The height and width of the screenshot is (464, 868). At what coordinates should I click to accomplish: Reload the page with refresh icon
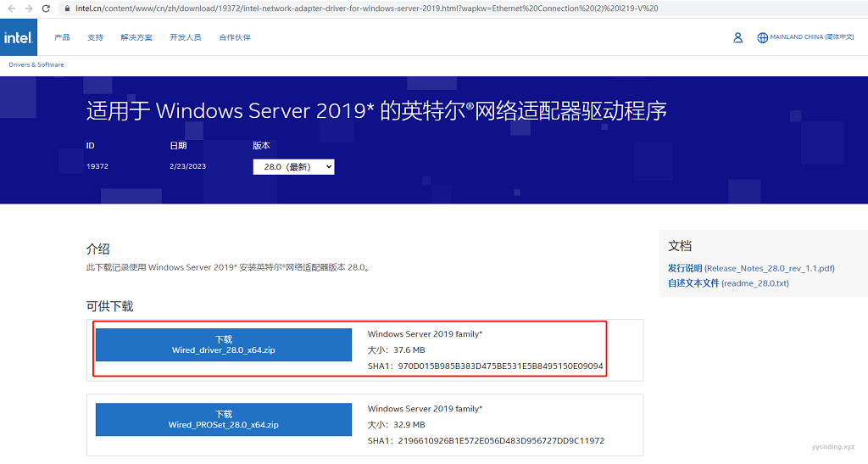tap(46, 8)
